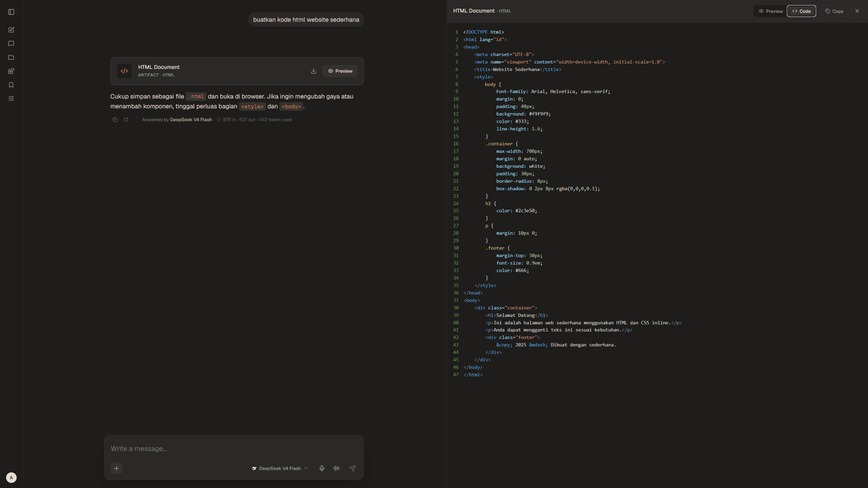Download the HTML Document artifact
Screen dimensions: 868x488
pos(314,71)
